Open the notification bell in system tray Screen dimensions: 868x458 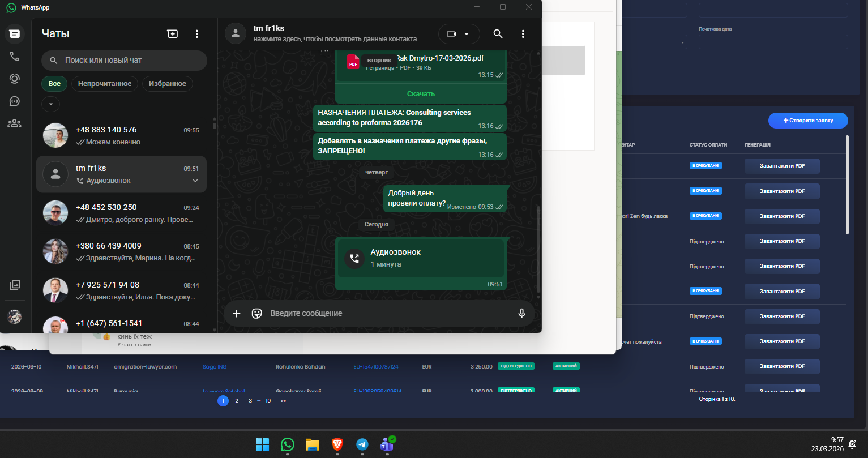click(853, 444)
